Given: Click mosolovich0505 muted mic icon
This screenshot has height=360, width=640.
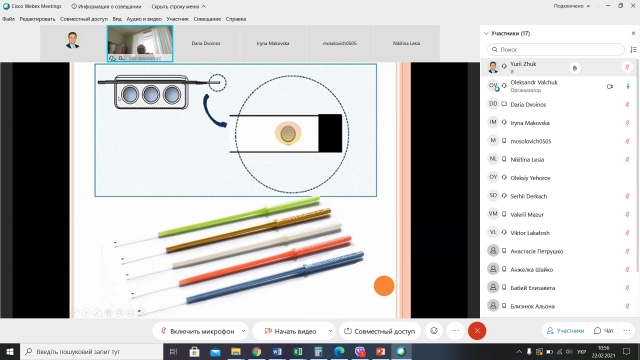Looking at the screenshot, I should [x=627, y=141].
